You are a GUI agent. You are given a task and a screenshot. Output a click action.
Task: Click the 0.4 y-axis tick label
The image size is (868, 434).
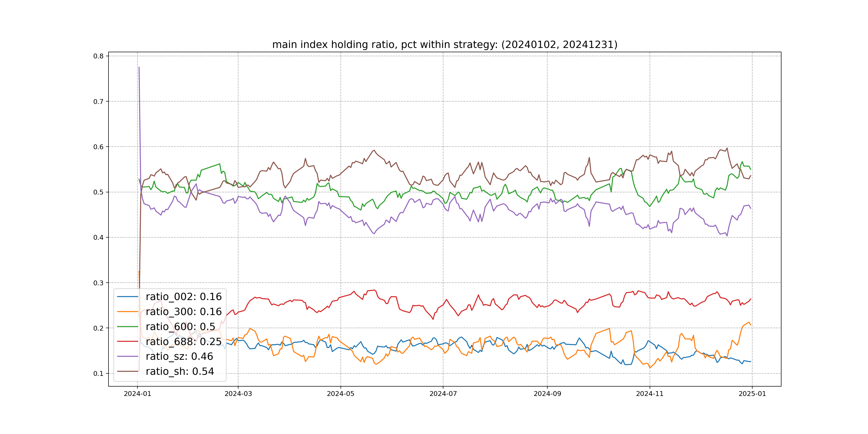coord(98,238)
